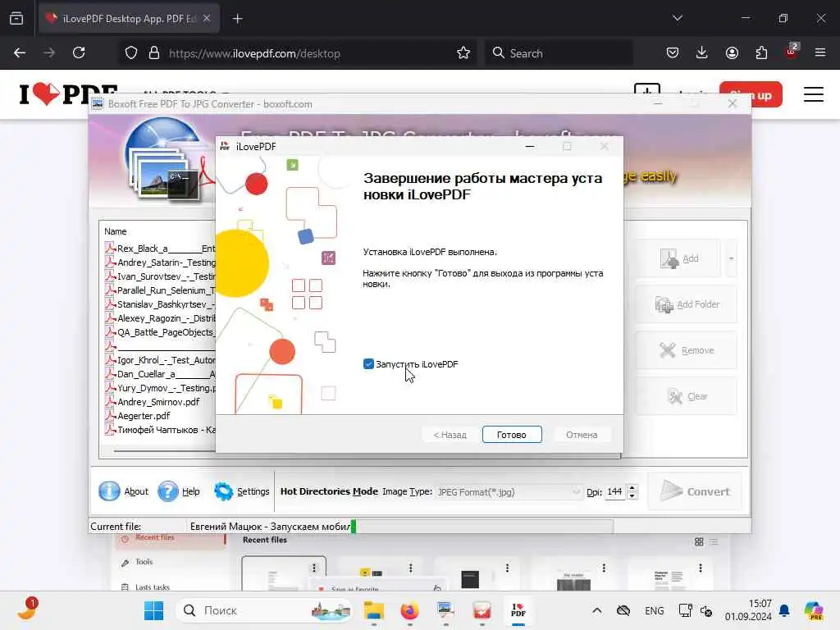Select Andrey_Satarin file in the list

tap(161, 262)
